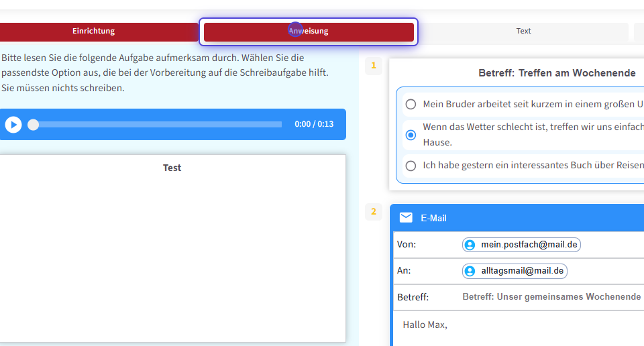
Task: Click the envelope icon in E-Mail header
Action: pyautogui.click(x=406, y=218)
